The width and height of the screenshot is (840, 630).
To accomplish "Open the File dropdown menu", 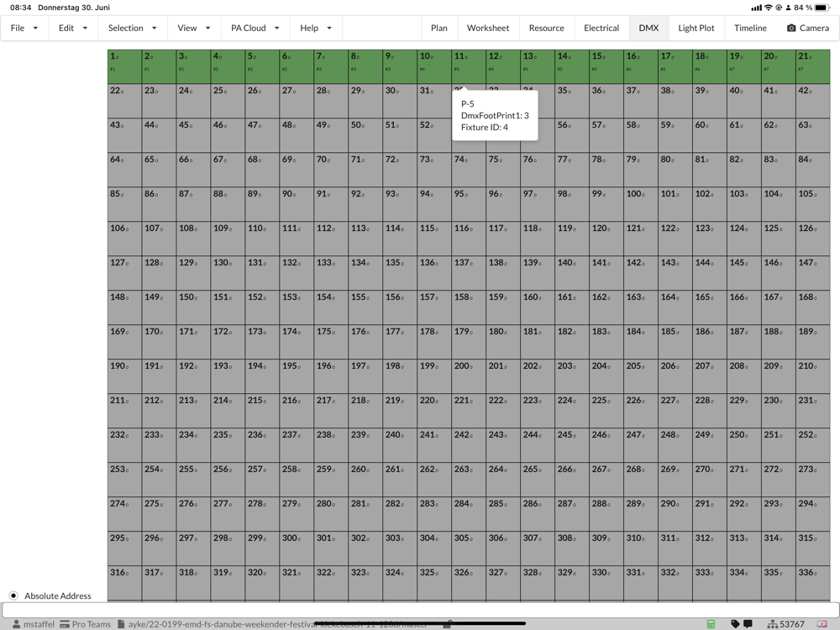I will pyautogui.click(x=24, y=28).
